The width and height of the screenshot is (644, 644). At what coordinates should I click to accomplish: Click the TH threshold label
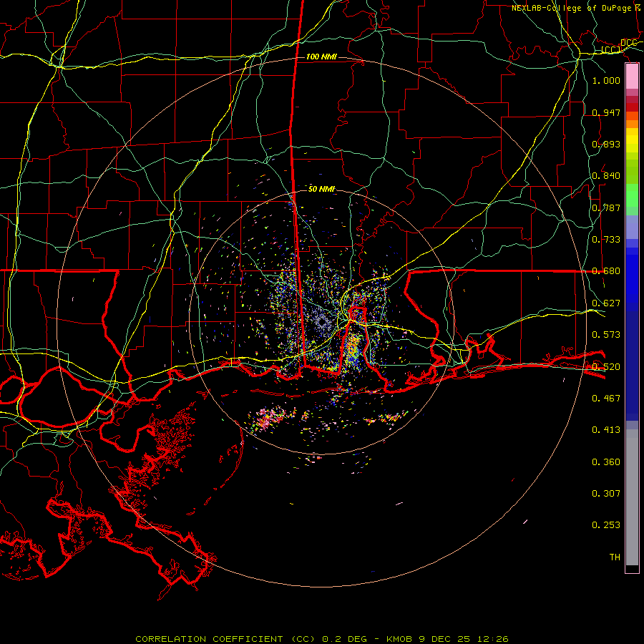[x=615, y=557]
